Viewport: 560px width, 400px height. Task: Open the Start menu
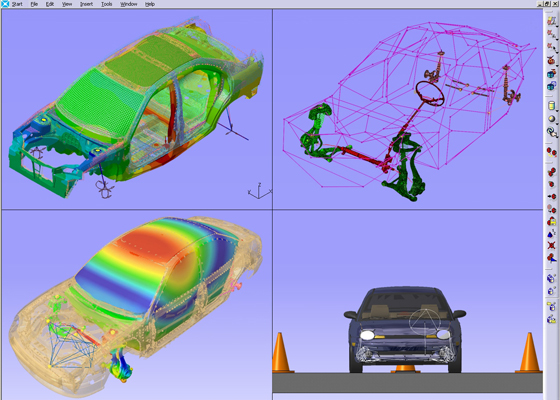coord(17,4)
